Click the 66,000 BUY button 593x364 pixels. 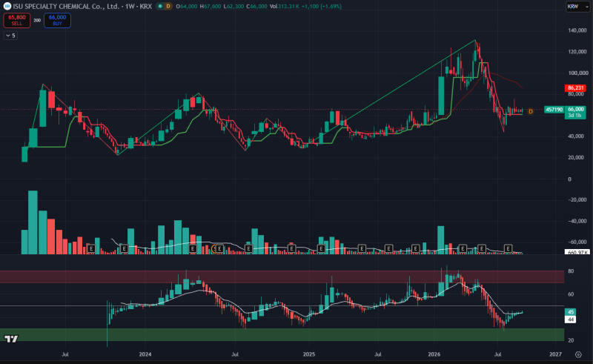58,21
